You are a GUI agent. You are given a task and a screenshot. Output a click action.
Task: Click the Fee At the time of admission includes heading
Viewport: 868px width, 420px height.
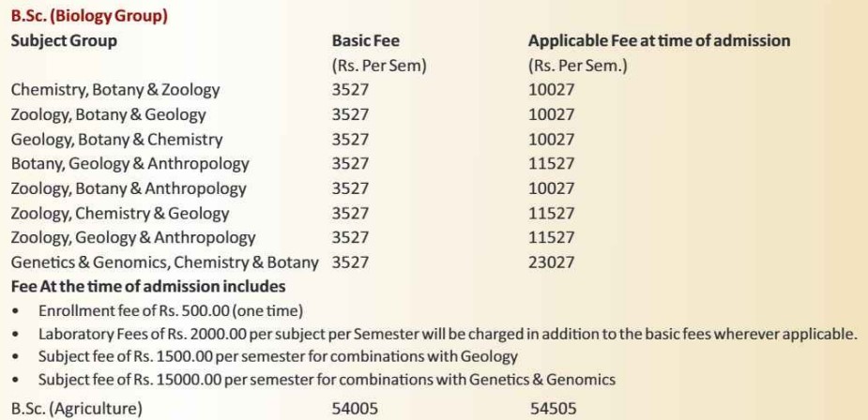point(148,287)
